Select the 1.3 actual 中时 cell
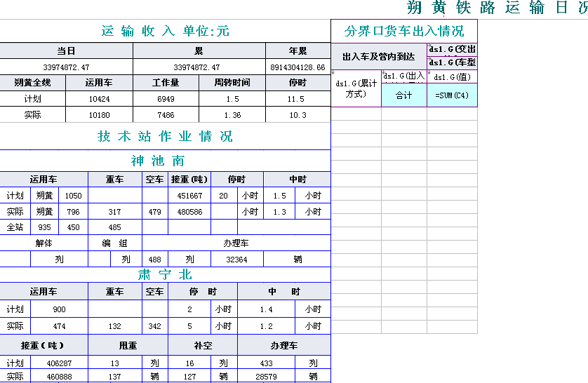This screenshot has height=383, width=588. 279,211
